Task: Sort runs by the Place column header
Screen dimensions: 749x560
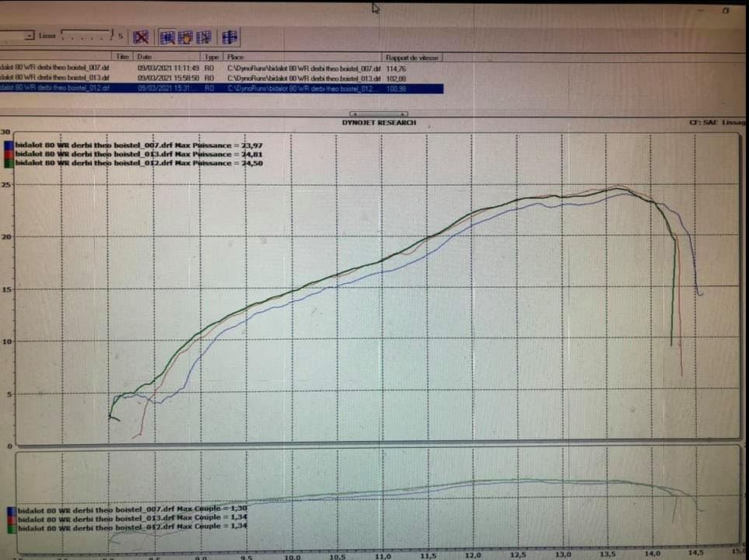Action: point(237,57)
